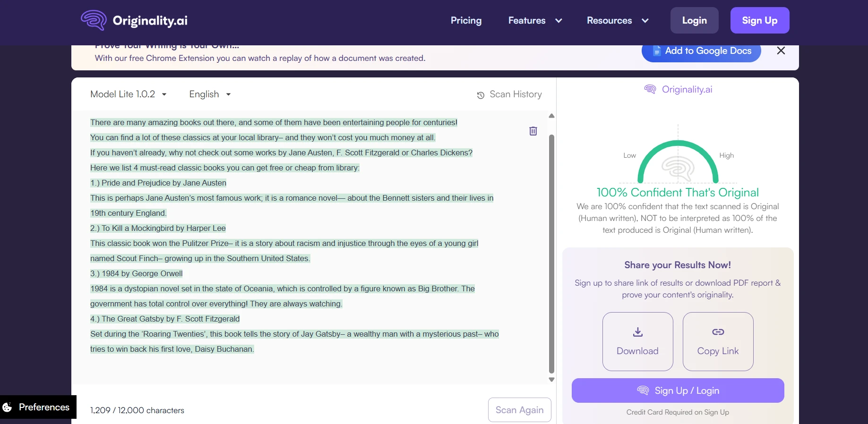Click the 'Low' gauge label
This screenshot has width=868, height=424.
[x=629, y=155]
